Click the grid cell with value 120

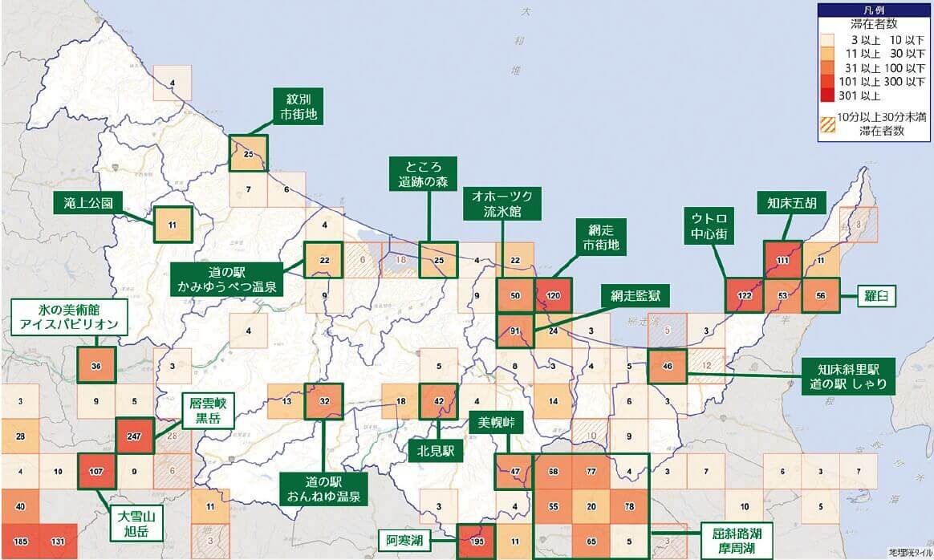(552, 295)
